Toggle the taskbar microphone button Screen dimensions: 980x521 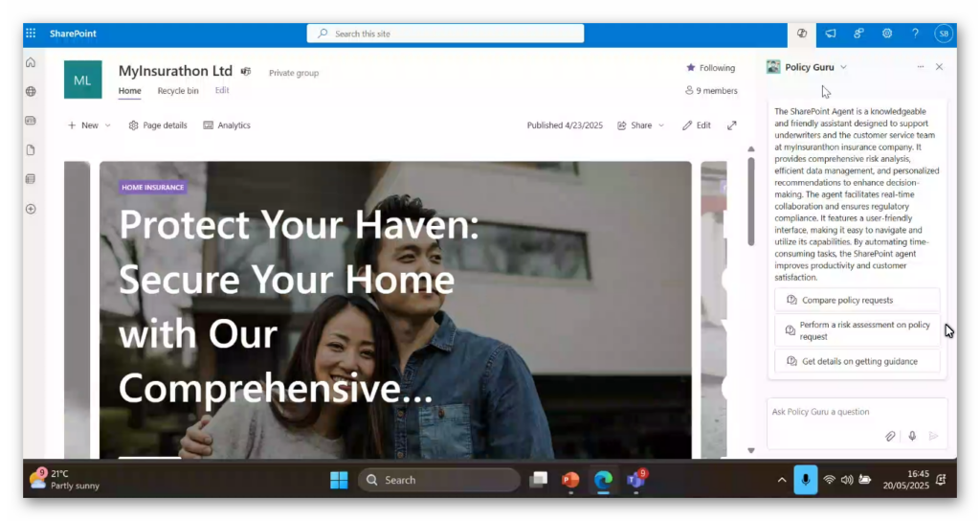[x=806, y=480]
